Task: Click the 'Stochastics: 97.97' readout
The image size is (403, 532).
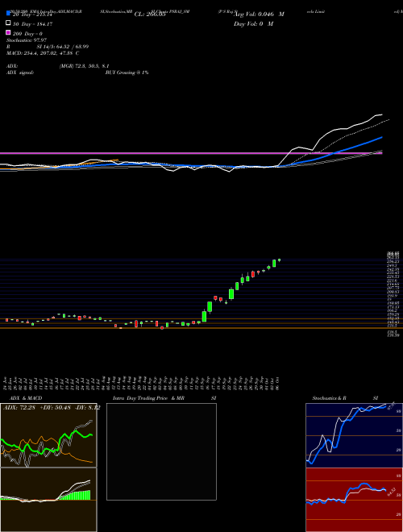Action: click(26, 40)
